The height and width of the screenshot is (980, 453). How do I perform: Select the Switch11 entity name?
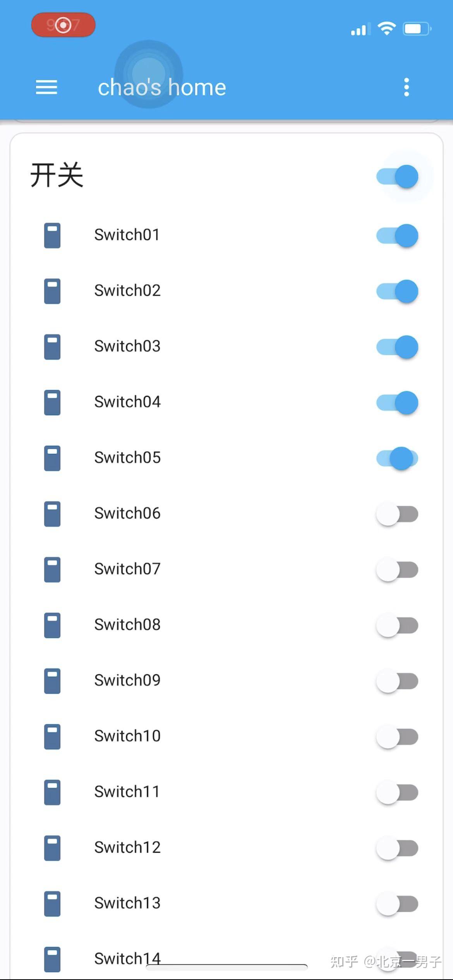(127, 792)
